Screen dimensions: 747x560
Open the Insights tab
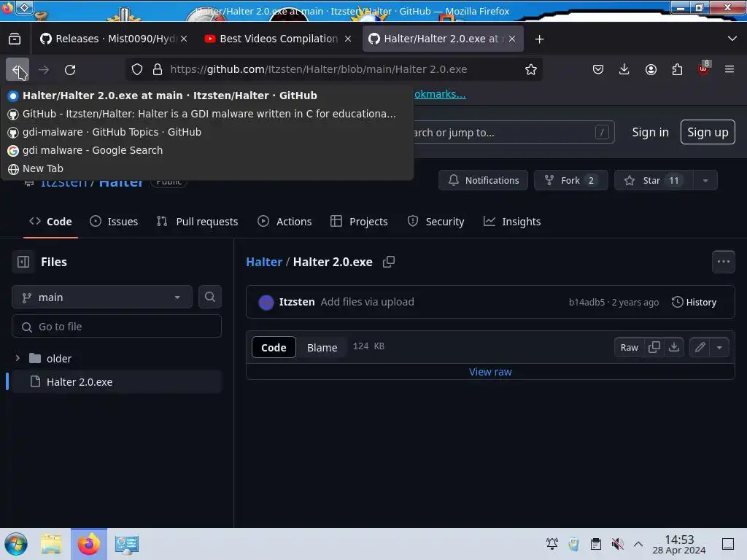pyautogui.click(x=512, y=222)
